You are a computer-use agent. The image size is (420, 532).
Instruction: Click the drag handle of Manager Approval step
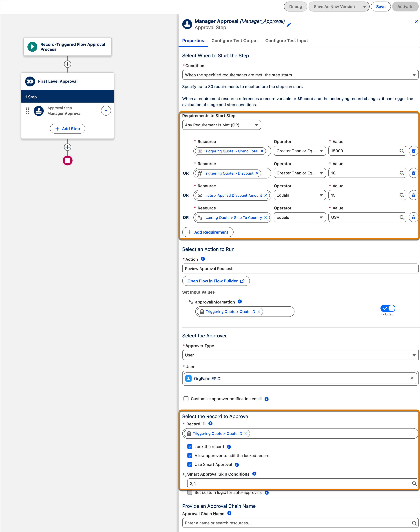click(x=28, y=111)
